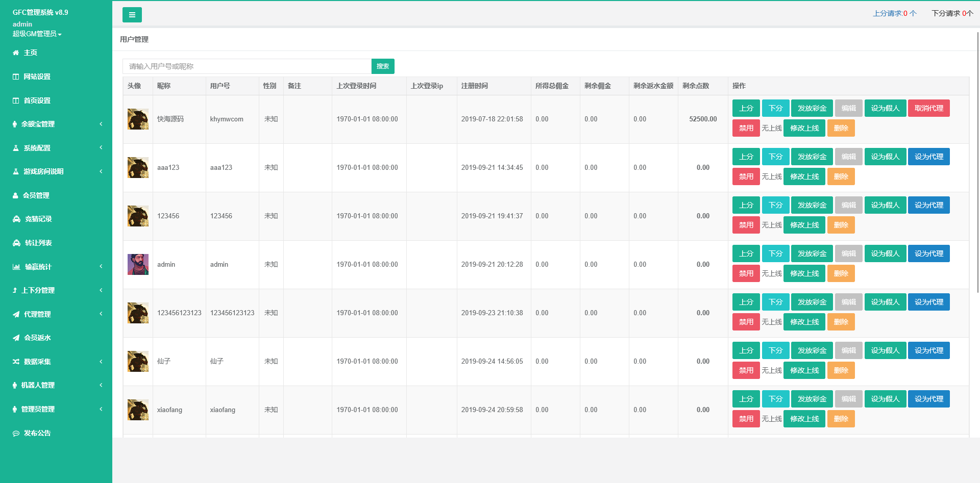The width and height of the screenshot is (980, 483).
Task: Click the 首页设置 icon
Action: pos(15,100)
